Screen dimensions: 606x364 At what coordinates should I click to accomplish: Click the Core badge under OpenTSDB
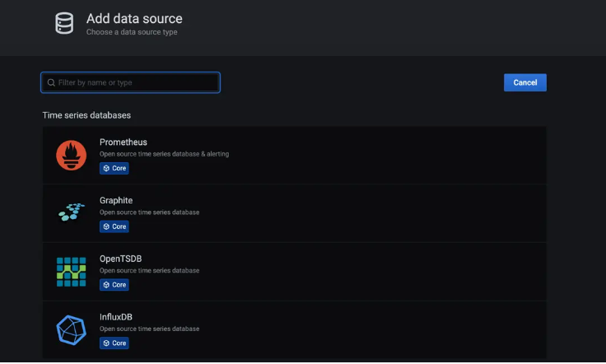click(x=114, y=285)
